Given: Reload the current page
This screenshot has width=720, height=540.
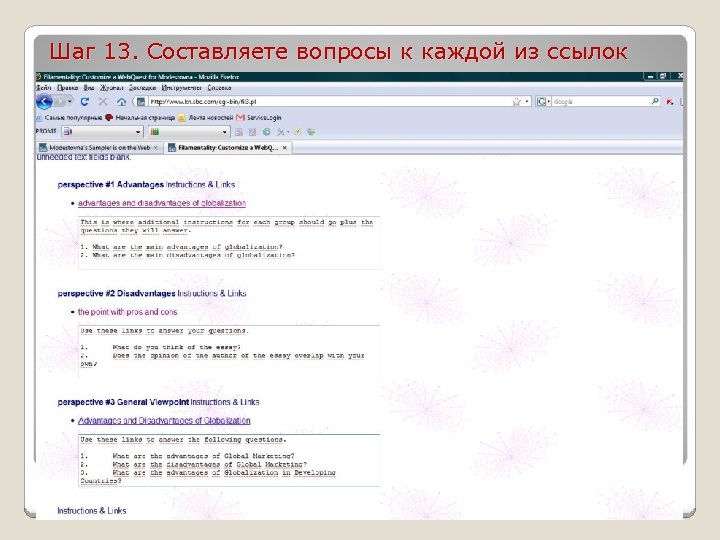Looking at the screenshot, I should (x=84, y=101).
